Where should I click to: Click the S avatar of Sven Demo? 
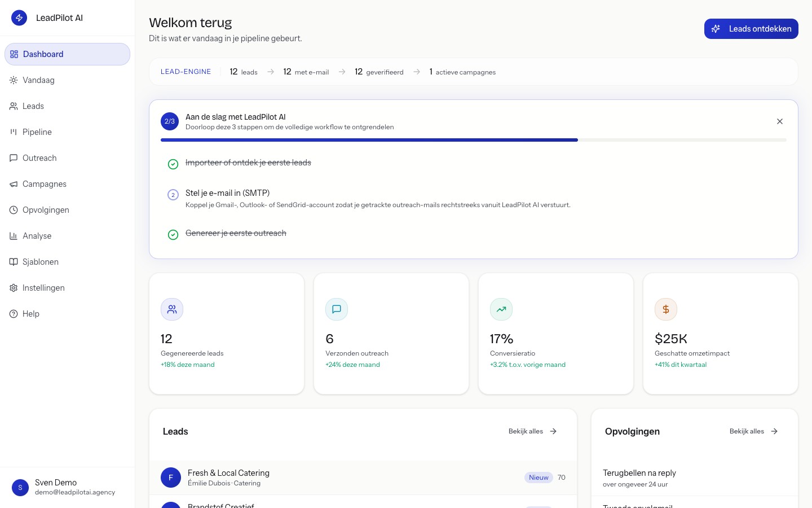(x=20, y=488)
